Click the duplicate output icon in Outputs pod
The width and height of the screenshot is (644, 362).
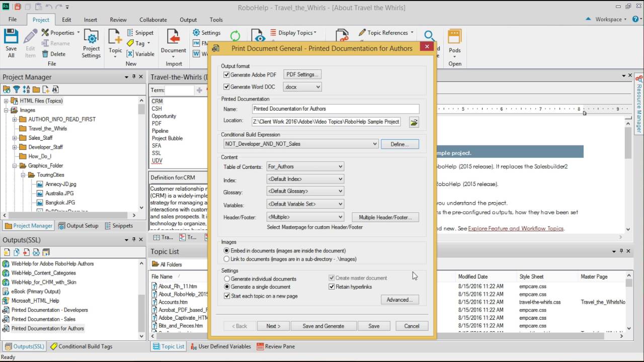click(x=17, y=252)
